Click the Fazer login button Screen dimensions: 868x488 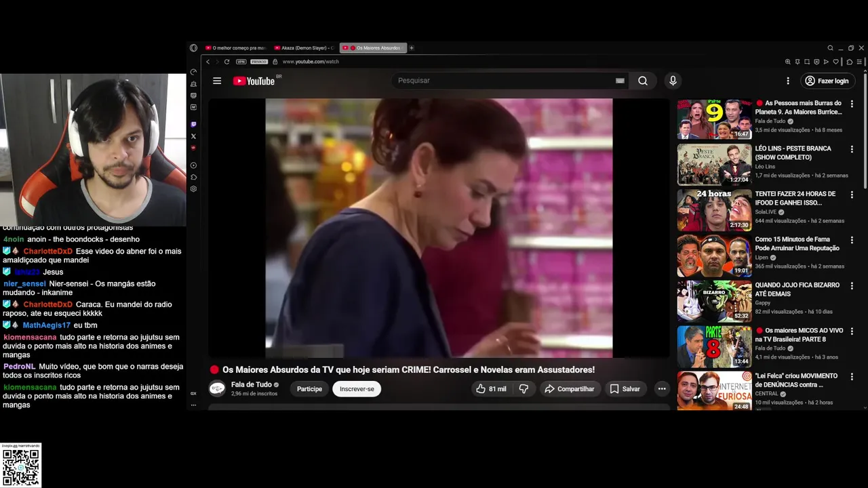827,81
